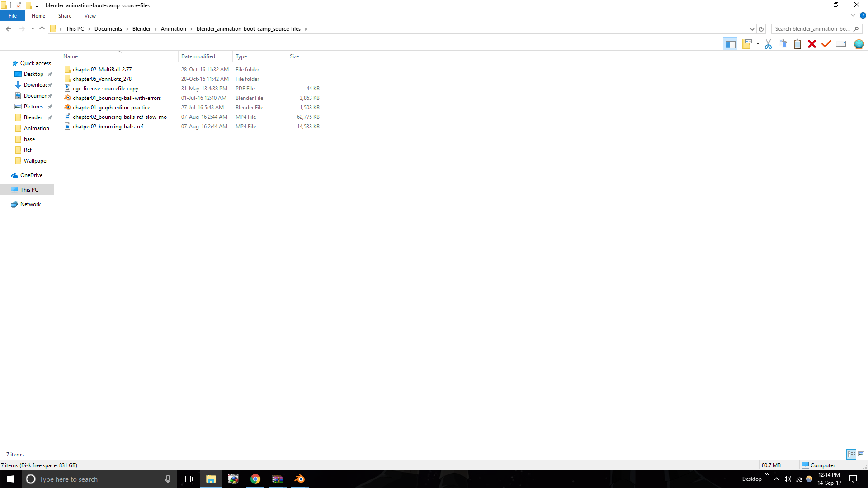Switch to Details view layout button
The width and height of the screenshot is (868, 488).
(851, 454)
